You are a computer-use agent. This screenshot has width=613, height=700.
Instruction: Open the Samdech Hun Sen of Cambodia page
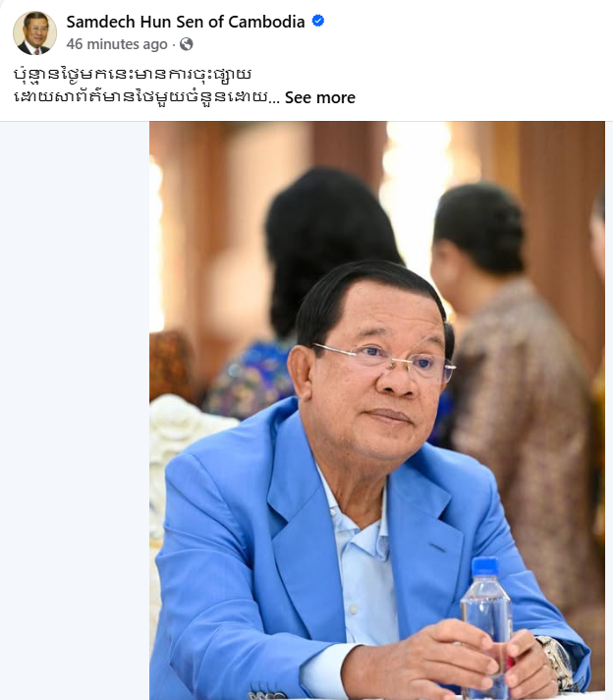186,22
